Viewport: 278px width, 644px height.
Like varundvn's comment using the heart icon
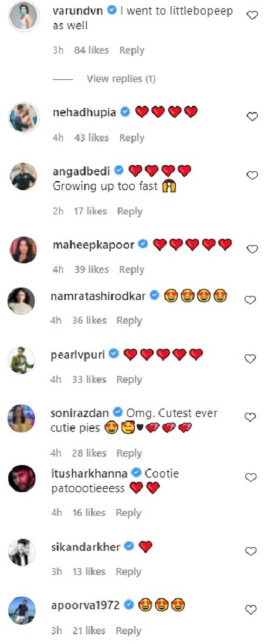(x=252, y=15)
